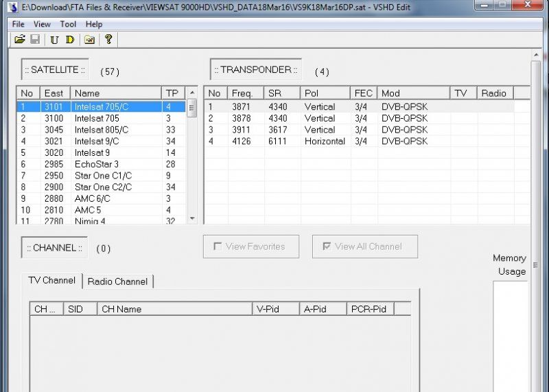Open the Tool menu
The image size is (549, 392).
pyautogui.click(x=68, y=24)
